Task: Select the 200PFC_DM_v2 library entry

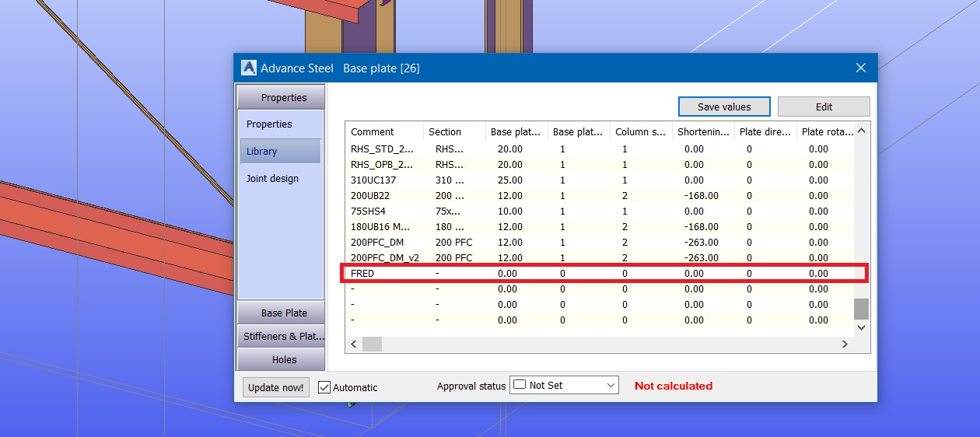Action: coord(600,257)
